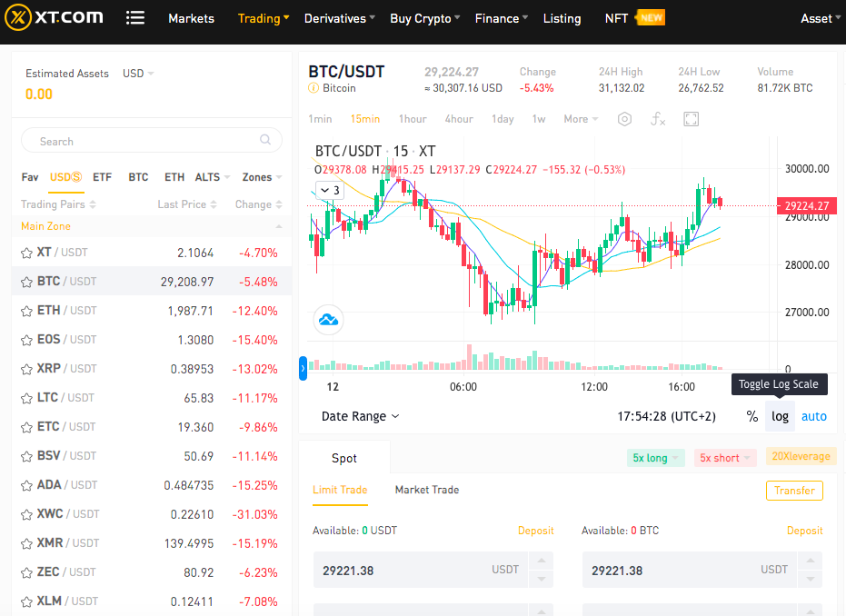Select the 1hour timeframe
Screen dimensions: 846x616
click(x=413, y=119)
